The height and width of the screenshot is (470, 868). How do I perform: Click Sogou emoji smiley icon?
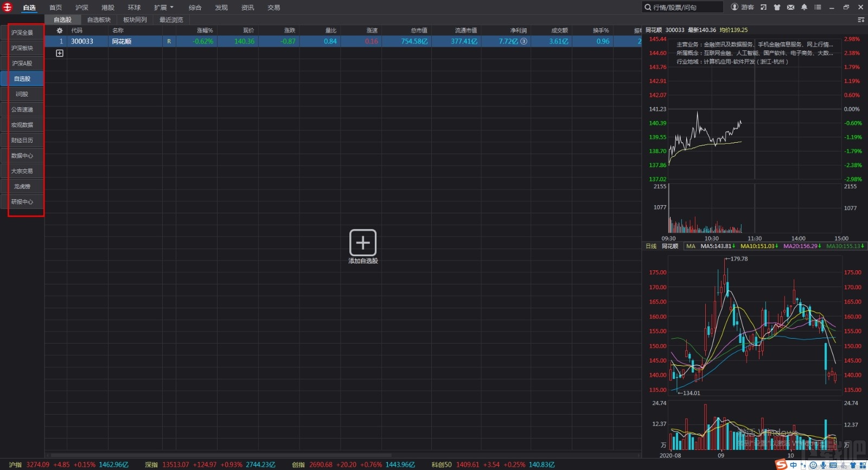(813, 465)
